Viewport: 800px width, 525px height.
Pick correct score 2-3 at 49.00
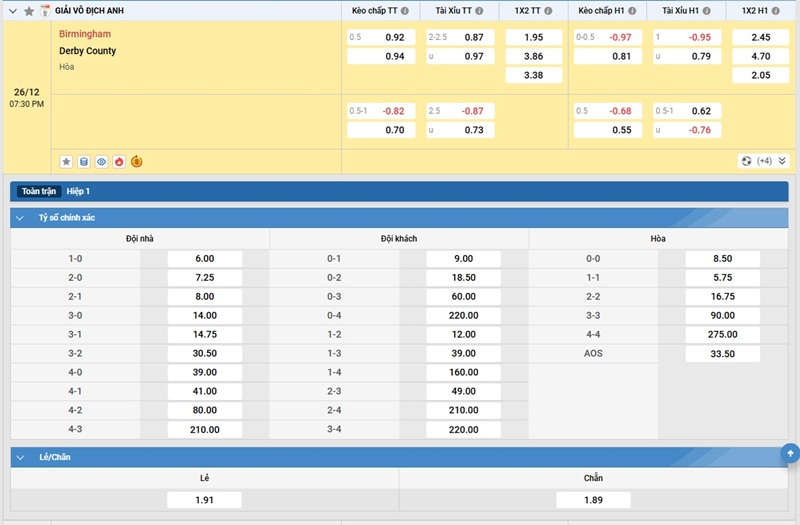coord(463,391)
